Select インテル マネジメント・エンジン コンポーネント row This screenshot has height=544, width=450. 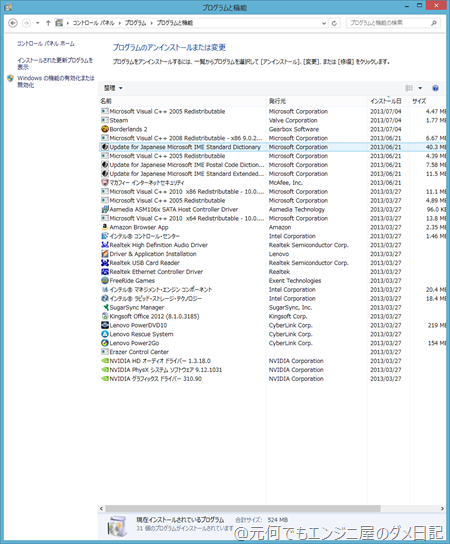coord(273,289)
